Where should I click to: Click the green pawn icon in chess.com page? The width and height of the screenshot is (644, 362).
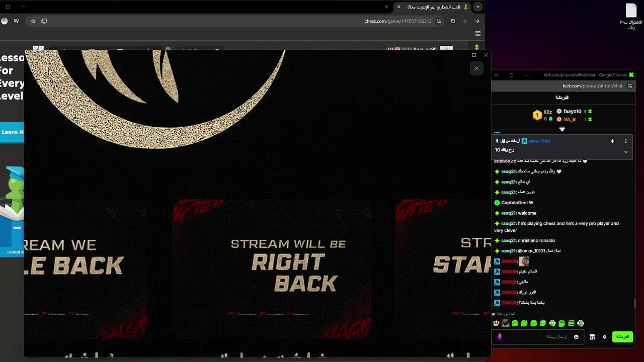(476, 48)
